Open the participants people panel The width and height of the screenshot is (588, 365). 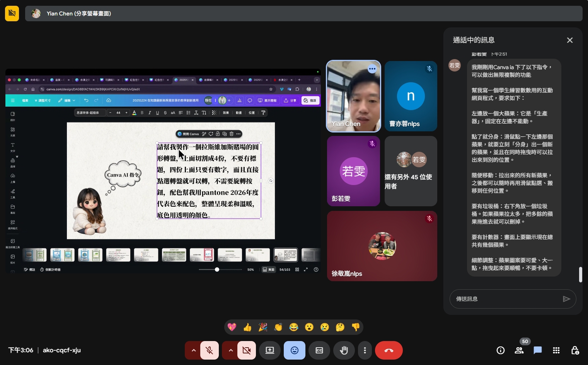point(519,350)
